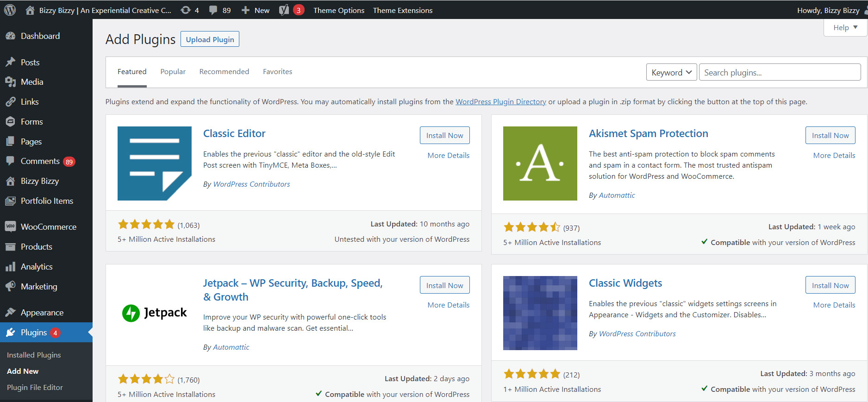Switch to the Featured tab
Viewport: 868px width, 402px height.
click(x=132, y=72)
